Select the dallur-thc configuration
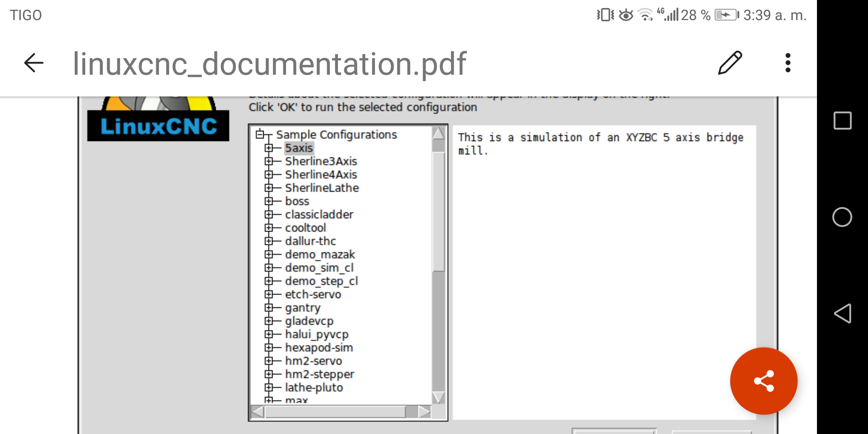Image resolution: width=868 pixels, height=434 pixels. pos(310,241)
